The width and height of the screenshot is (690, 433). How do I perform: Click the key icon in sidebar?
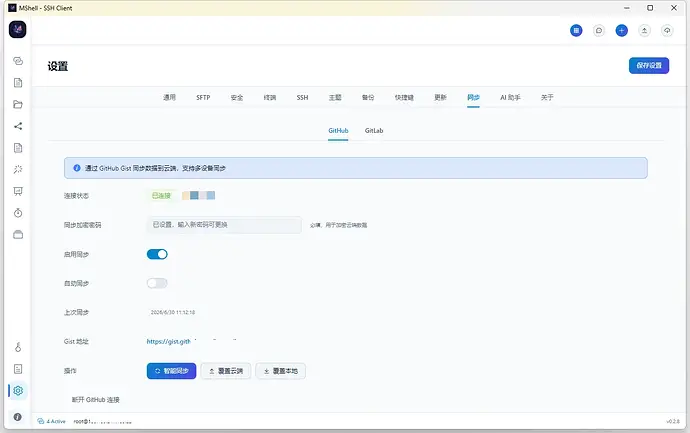[18, 347]
